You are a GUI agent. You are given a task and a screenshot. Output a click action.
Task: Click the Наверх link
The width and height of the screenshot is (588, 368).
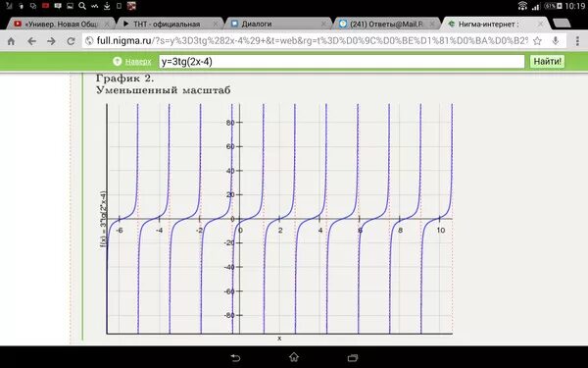138,62
